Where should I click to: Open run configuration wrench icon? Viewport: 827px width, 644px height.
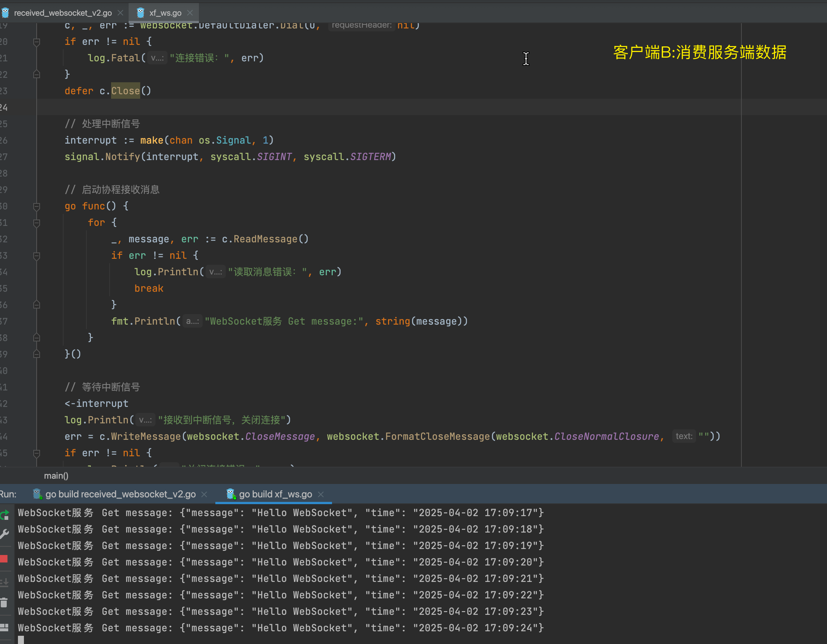[x=4, y=534]
